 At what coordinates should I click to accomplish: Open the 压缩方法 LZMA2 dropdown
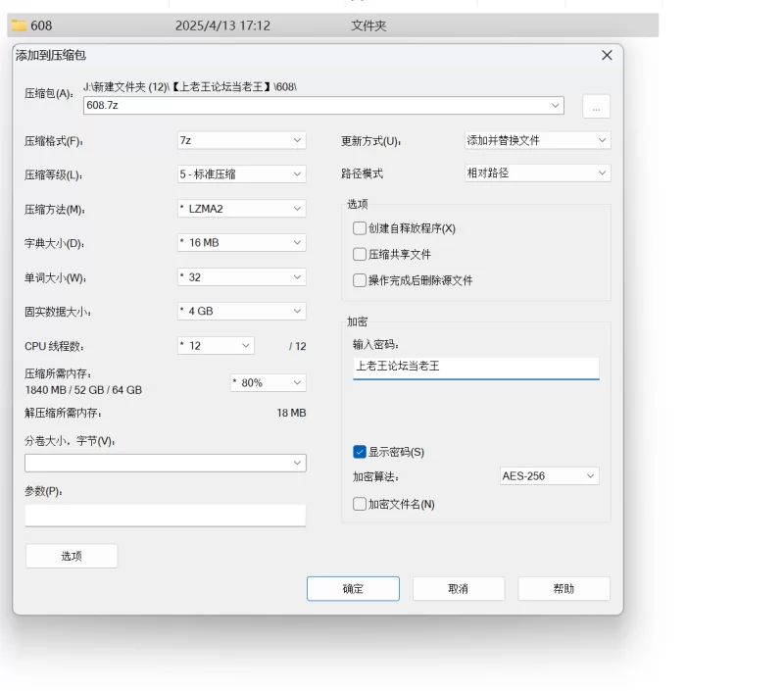[241, 209]
